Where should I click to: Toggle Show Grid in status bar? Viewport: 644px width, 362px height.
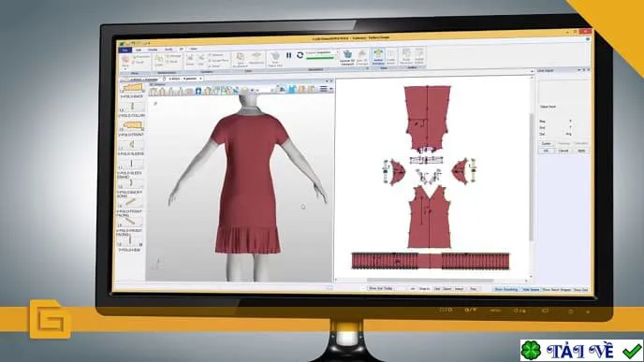580,290
